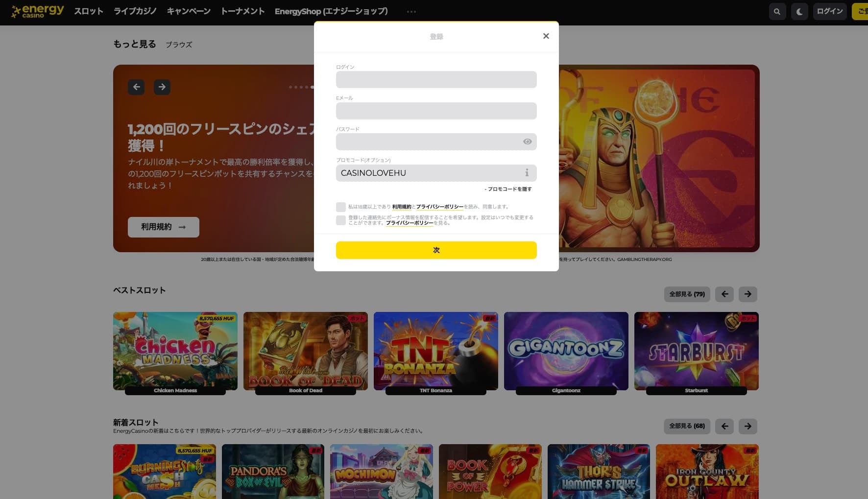Open the Book of Power thumbnail

tap(490, 472)
